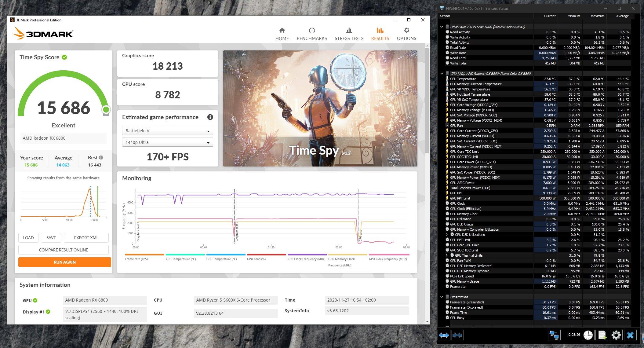Click the green verified checkmark next to Time Spy Score

pos(64,57)
